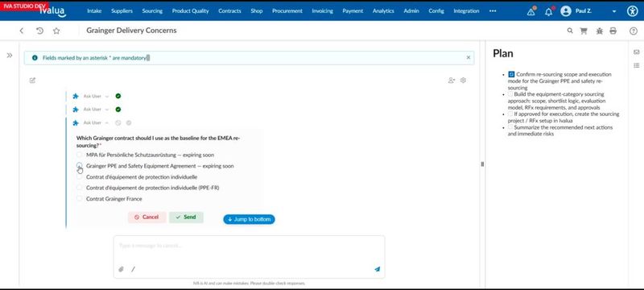
Task: Open the Sourcing menu
Action: click(x=152, y=11)
